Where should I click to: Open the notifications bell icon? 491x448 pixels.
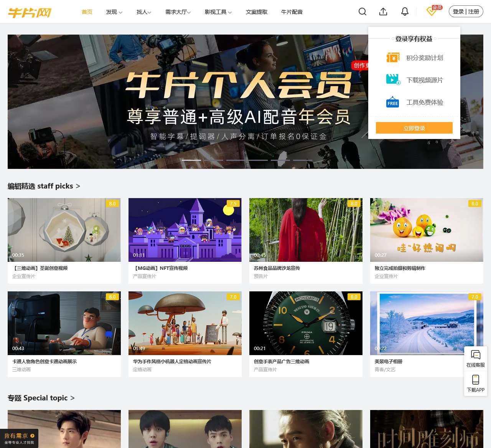[405, 12]
